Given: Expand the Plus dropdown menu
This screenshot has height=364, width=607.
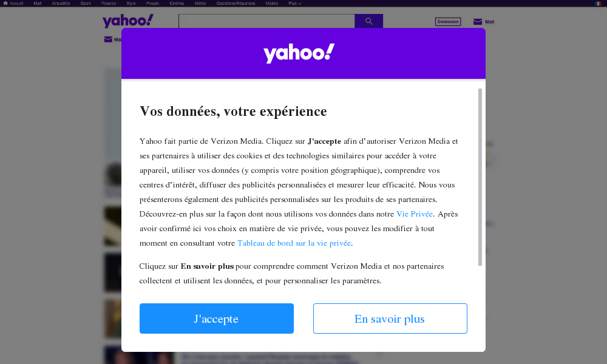Looking at the screenshot, I should coord(294,4).
